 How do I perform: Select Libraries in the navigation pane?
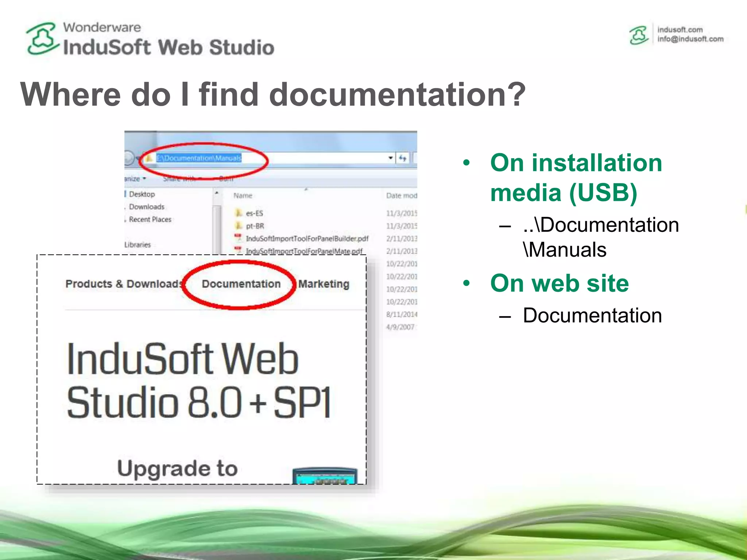[x=138, y=245]
